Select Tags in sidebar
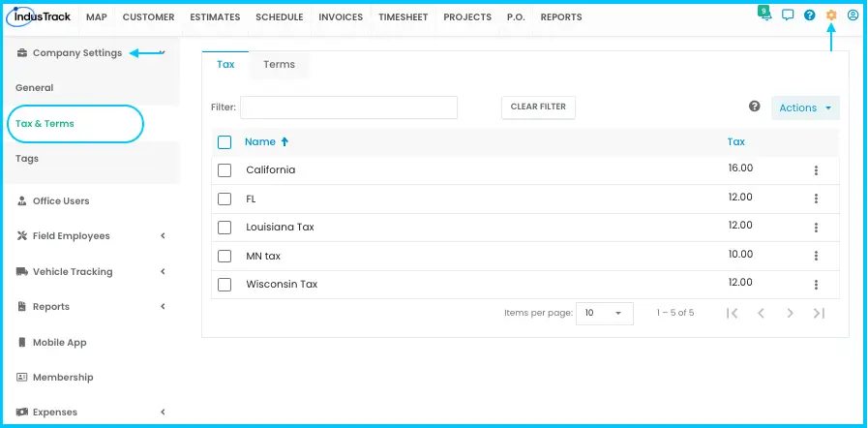Viewport: 868px width, 428px height. click(27, 159)
